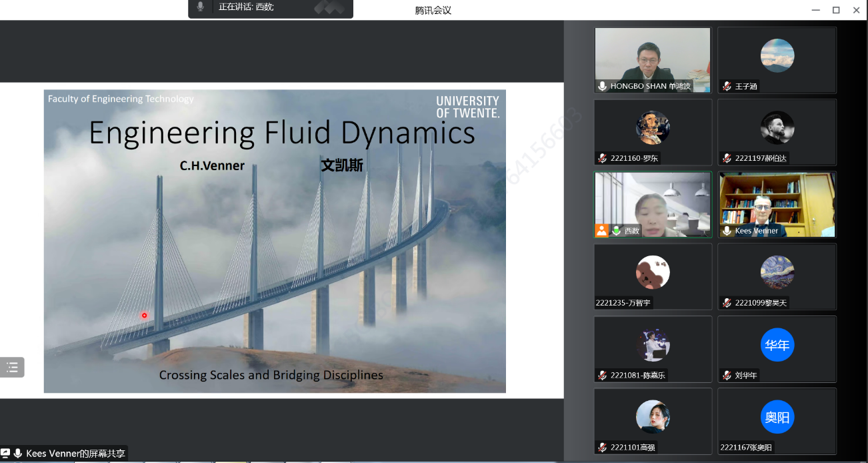Viewport: 868px width, 463px height.
Task: Click the muted mic icon for 刘华年
Action: tap(727, 375)
